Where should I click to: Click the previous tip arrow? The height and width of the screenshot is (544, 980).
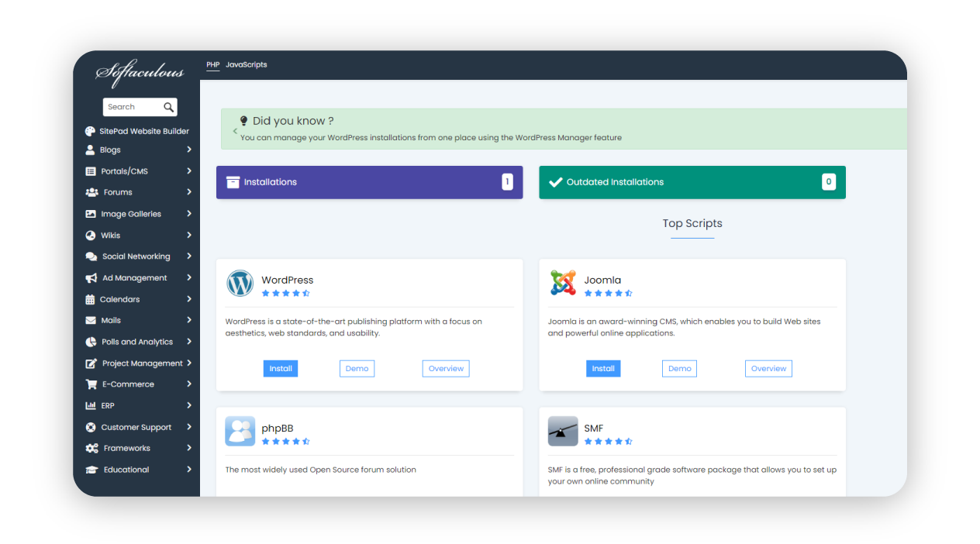[x=235, y=132]
